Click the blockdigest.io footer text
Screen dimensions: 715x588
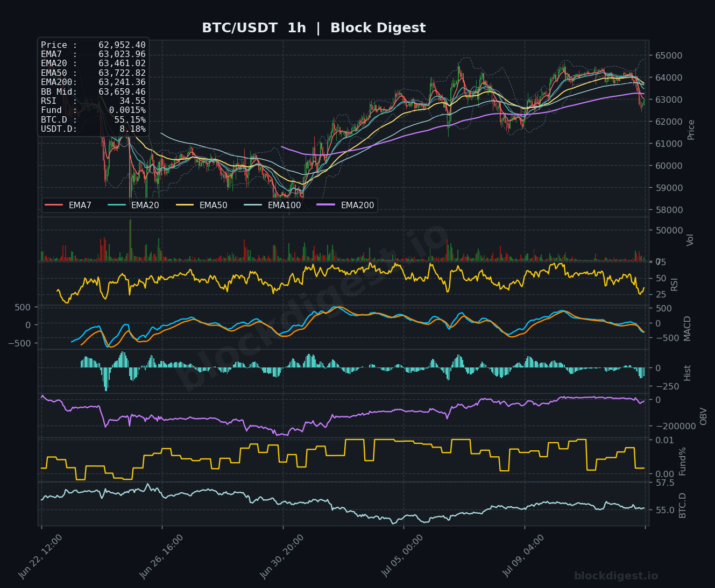(616, 576)
